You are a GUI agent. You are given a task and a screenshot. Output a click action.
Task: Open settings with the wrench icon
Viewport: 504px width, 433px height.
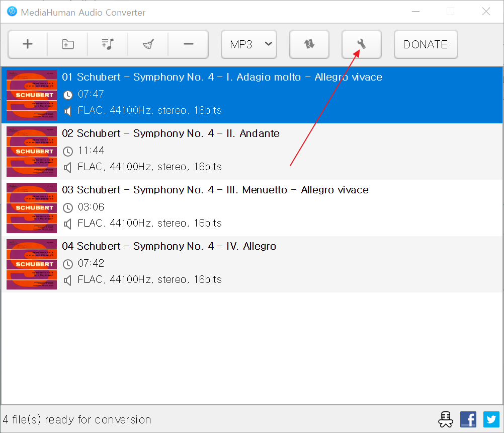[x=362, y=44]
